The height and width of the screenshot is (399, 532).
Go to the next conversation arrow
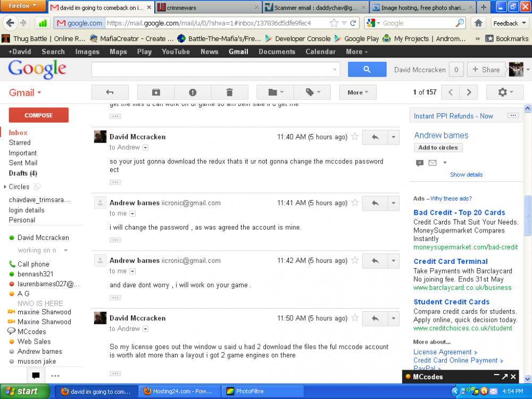(x=469, y=92)
